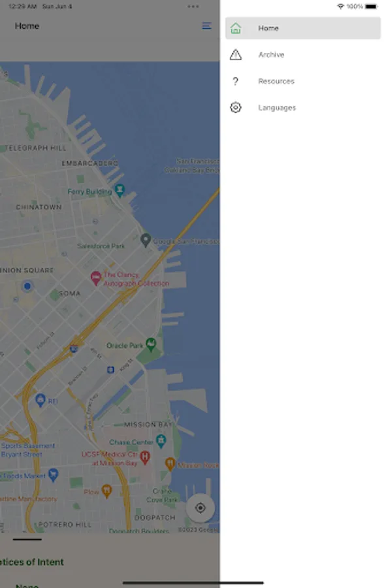The image size is (386, 588).
Task: Open the Languages menu item
Action: 303,108
